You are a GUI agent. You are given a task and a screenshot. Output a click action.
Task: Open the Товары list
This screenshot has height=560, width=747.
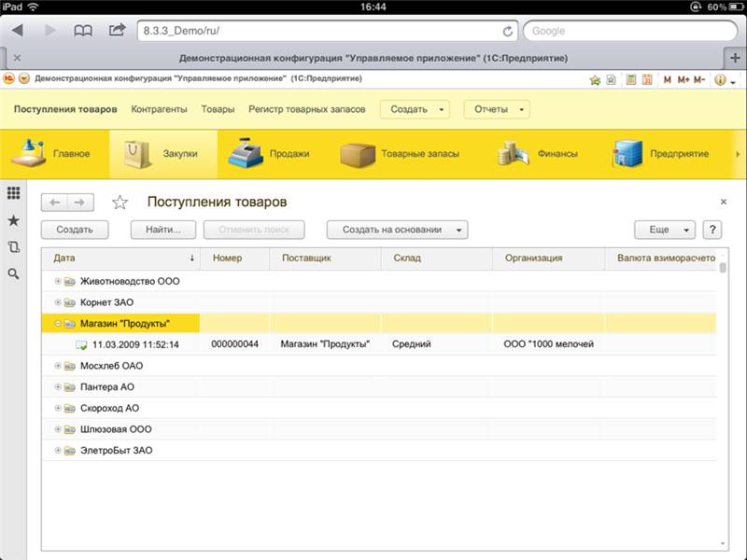click(218, 109)
